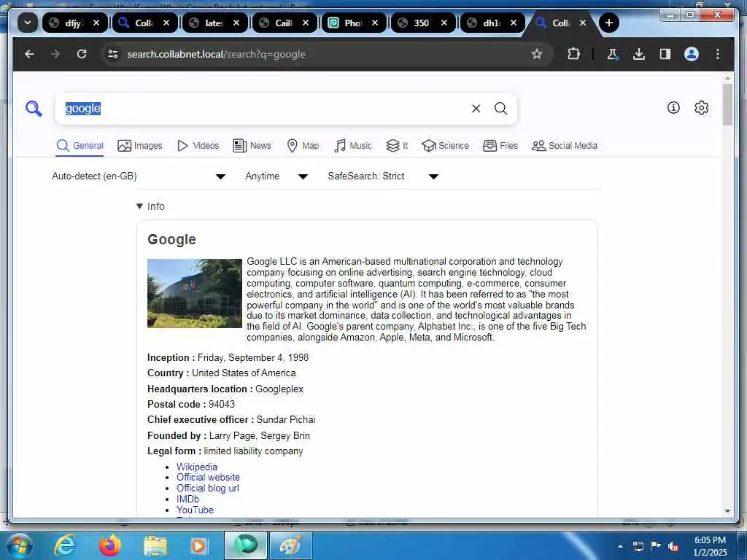Submit search with the magnifier button
The width and height of the screenshot is (747, 560).
(500, 109)
